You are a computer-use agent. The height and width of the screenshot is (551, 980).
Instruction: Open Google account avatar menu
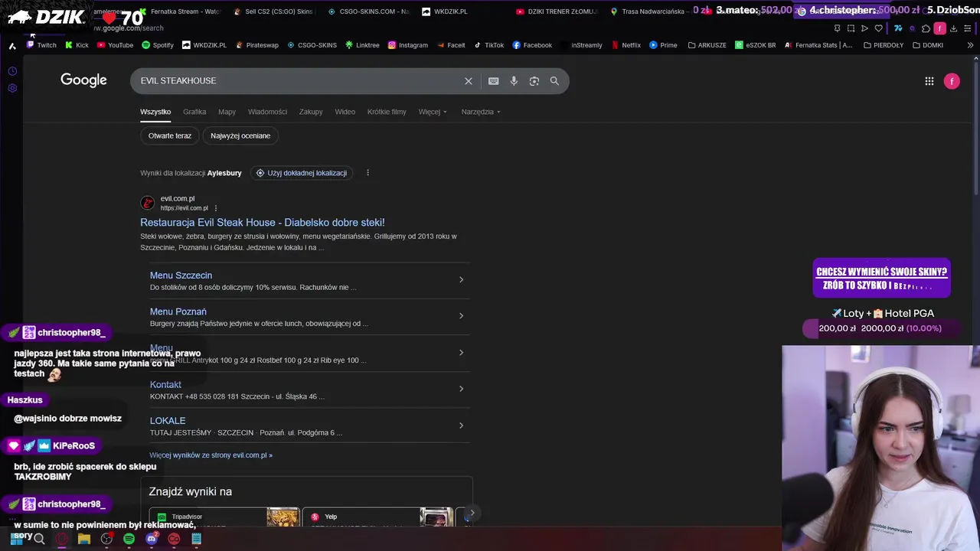pos(952,81)
